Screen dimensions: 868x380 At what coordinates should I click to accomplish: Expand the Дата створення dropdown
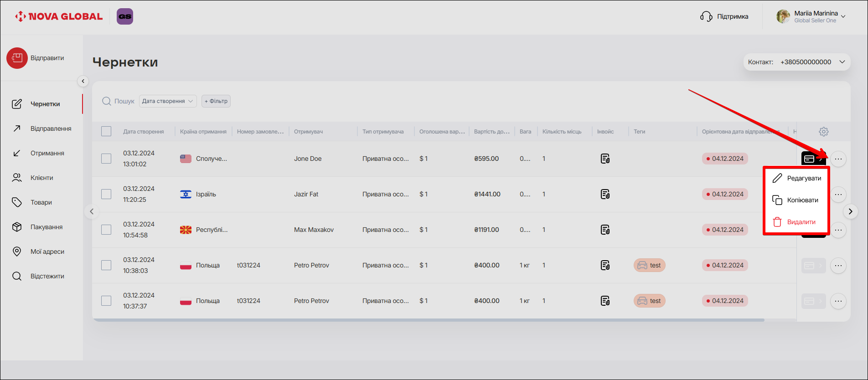click(x=167, y=101)
